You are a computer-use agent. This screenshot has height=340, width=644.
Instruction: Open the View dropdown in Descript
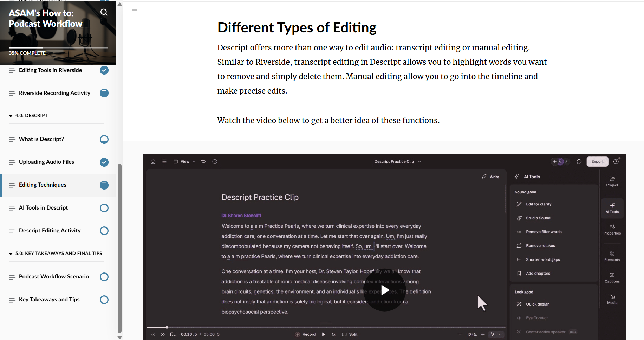tap(184, 162)
